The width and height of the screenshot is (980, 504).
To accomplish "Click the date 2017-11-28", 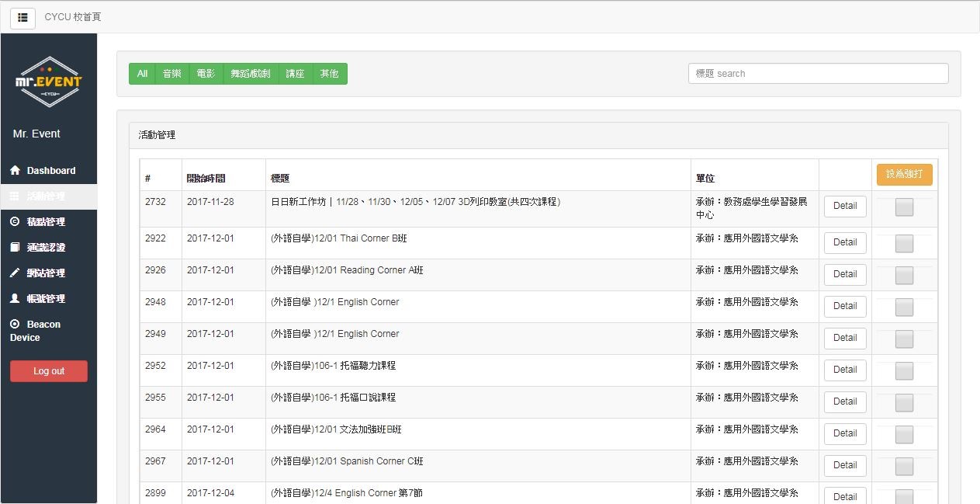I will [210, 202].
